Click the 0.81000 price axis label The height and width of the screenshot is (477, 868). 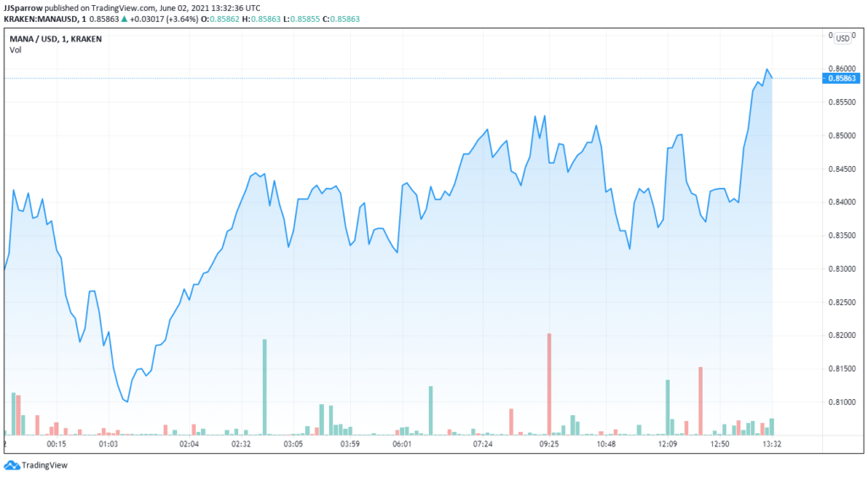(840, 402)
